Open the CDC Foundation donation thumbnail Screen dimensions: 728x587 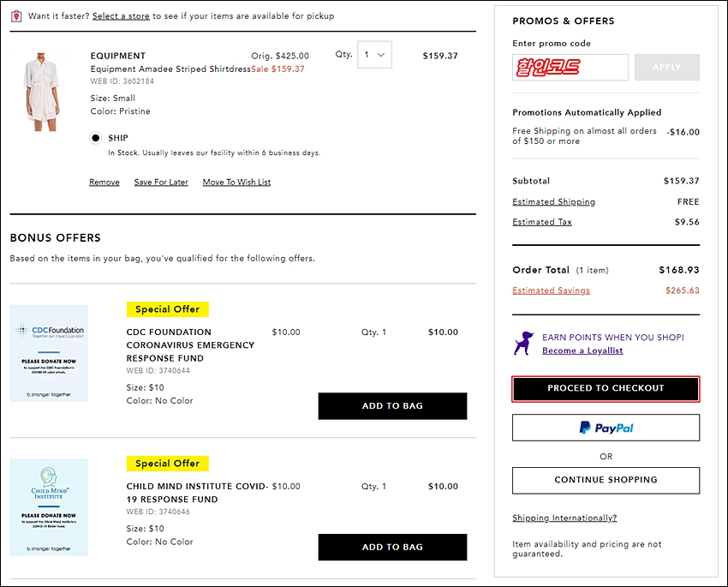pyautogui.click(x=49, y=353)
